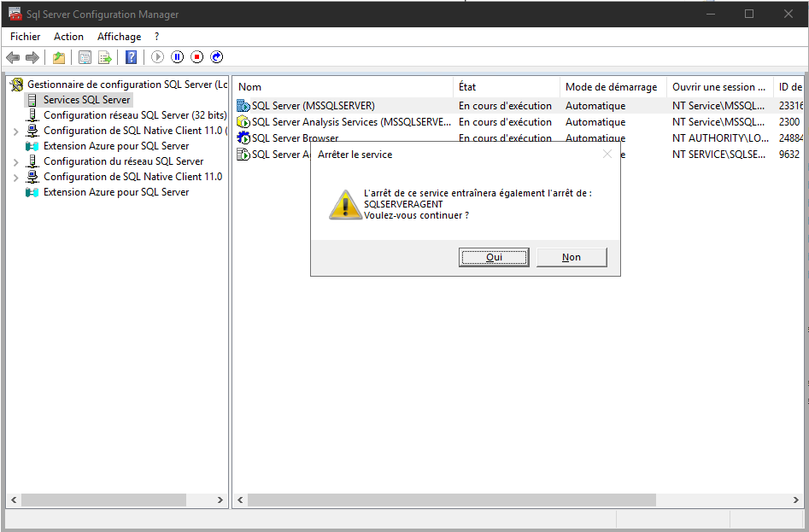809x532 pixels.
Task: Click the Export List toolbar icon
Action: (105, 57)
